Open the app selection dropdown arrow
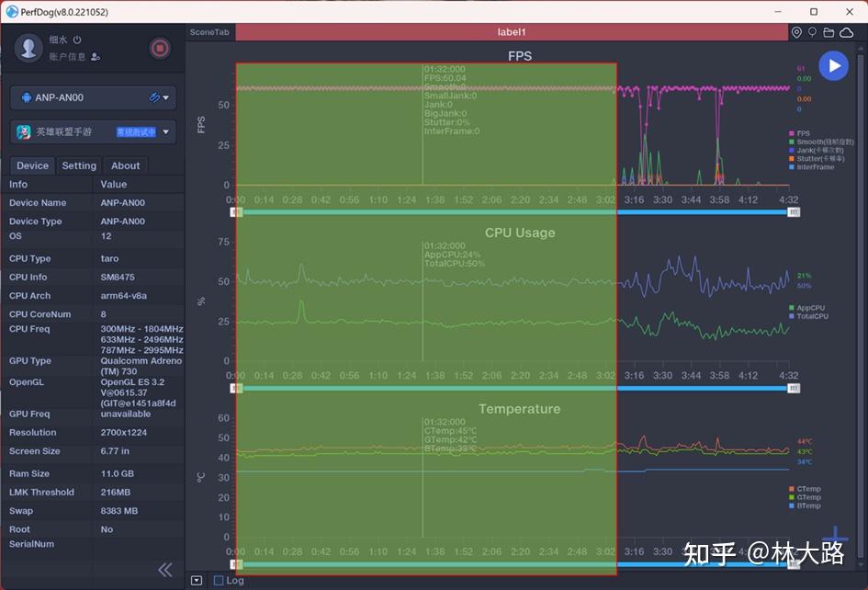 coord(165,131)
